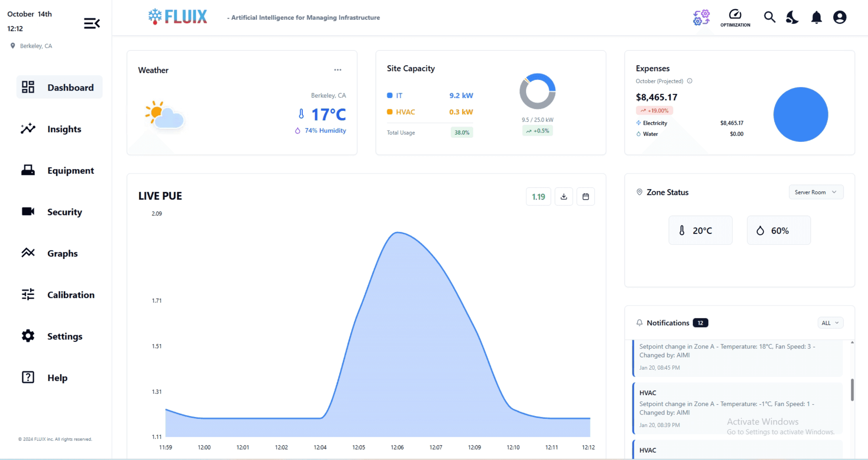Image resolution: width=868 pixels, height=460 pixels.
Task: Open the Equipment section
Action: tap(70, 171)
